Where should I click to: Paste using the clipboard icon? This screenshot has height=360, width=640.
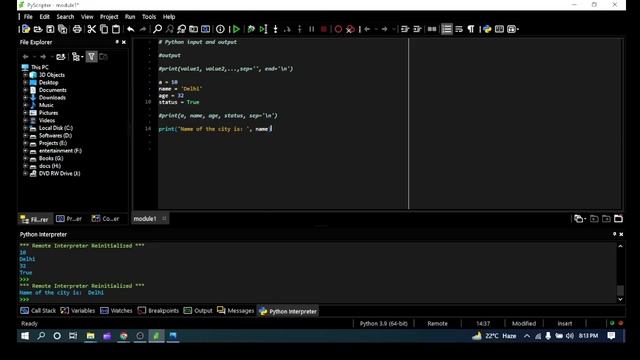116,29
